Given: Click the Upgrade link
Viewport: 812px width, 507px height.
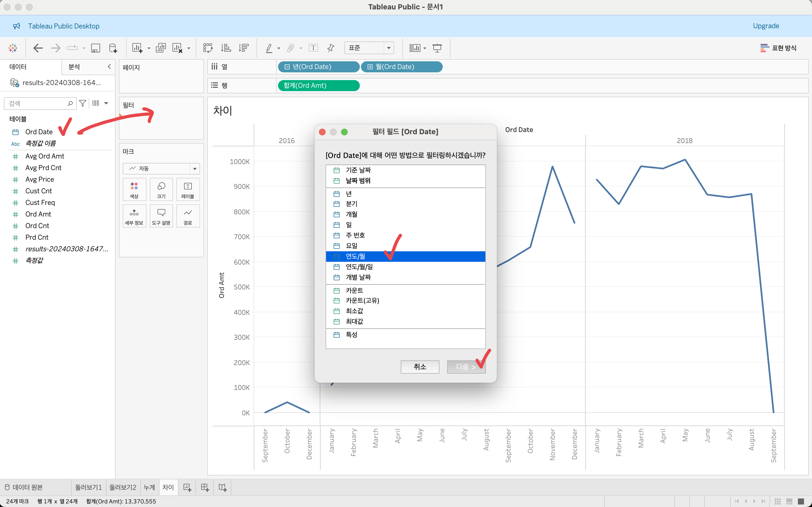Looking at the screenshot, I should (766, 26).
